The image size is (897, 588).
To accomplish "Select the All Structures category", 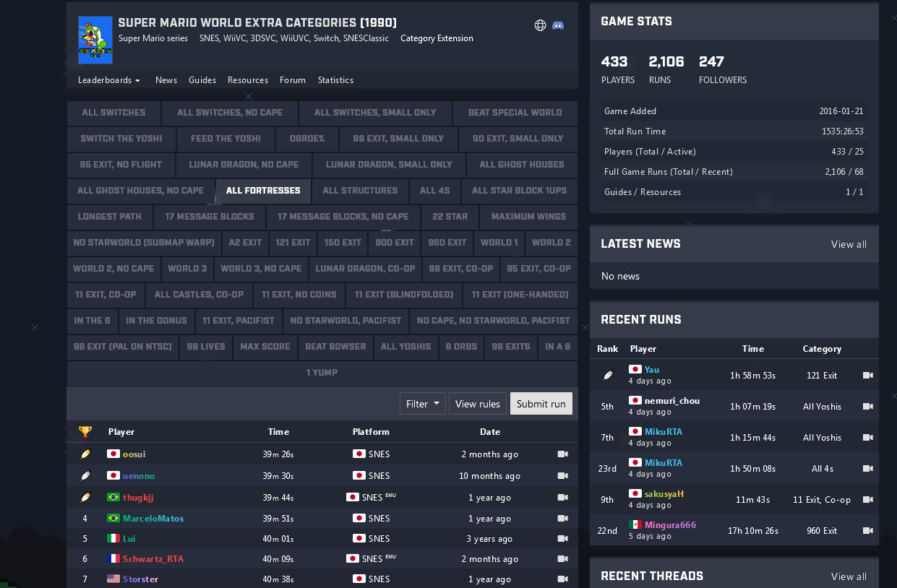I will 360,191.
